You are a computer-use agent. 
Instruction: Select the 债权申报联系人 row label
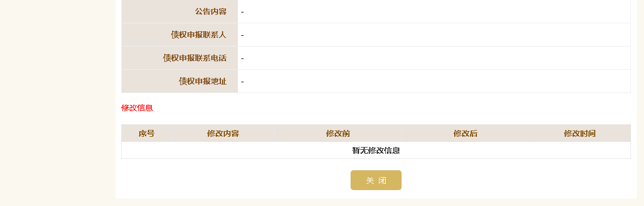[x=199, y=35]
